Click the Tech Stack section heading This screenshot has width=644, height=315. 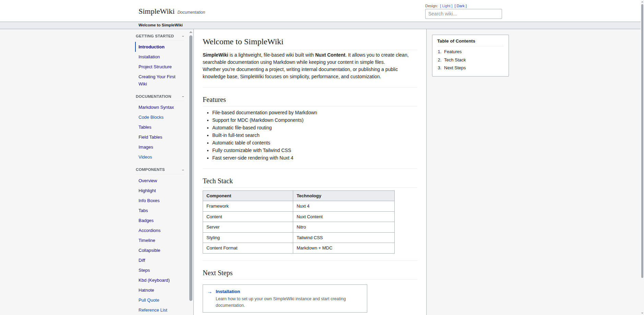[x=218, y=181]
